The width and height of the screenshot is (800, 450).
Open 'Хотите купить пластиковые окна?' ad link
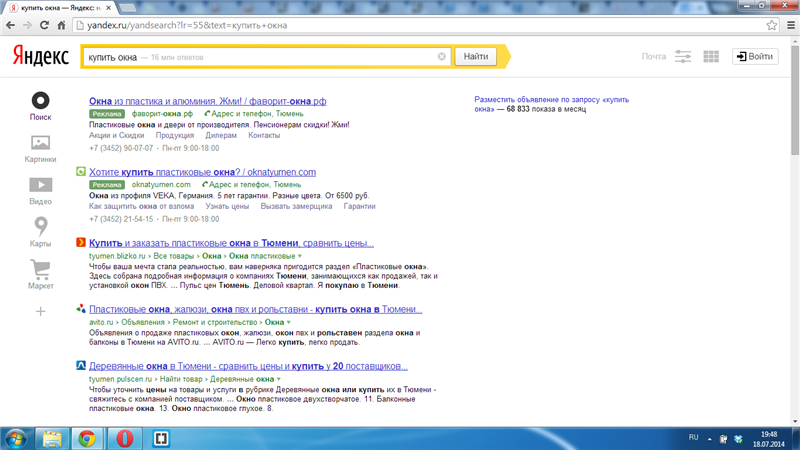point(203,172)
